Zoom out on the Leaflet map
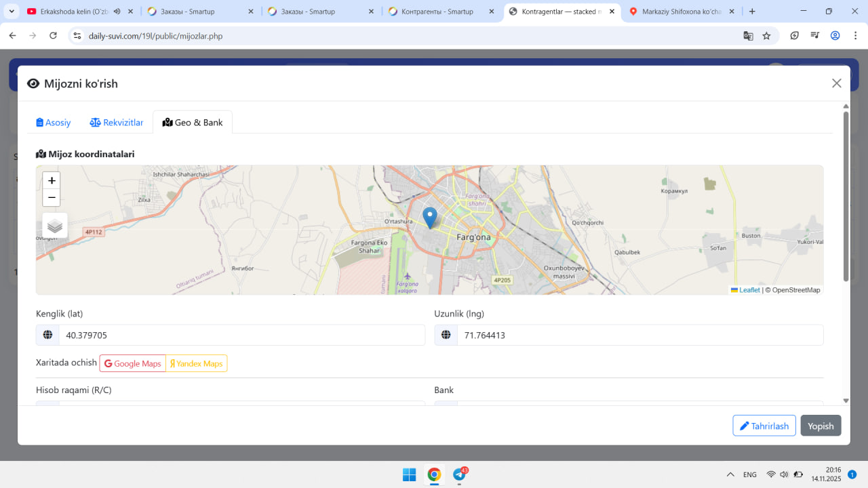Image resolution: width=868 pixels, height=488 pixels. (x=52, y=198)
